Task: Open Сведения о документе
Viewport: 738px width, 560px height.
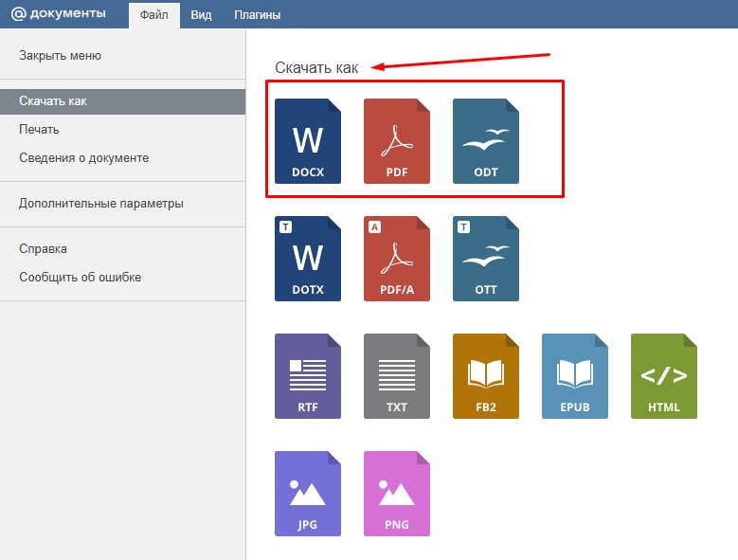Action: 83,158
